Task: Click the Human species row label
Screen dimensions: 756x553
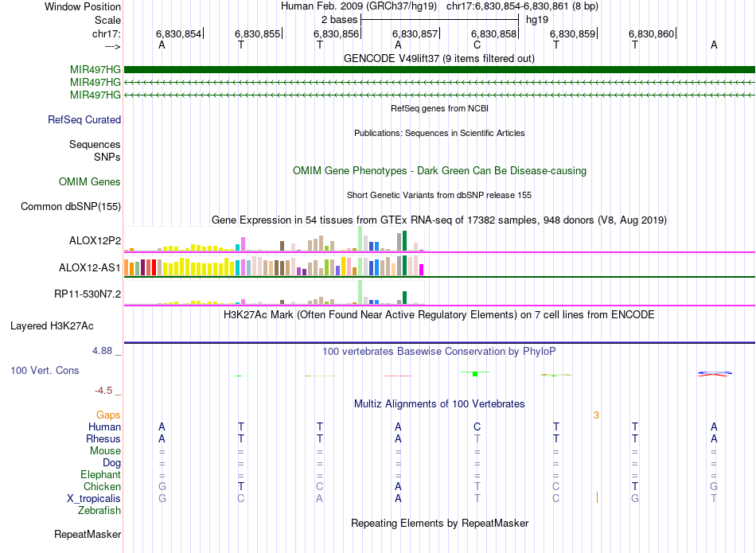Action: [104, 427]
